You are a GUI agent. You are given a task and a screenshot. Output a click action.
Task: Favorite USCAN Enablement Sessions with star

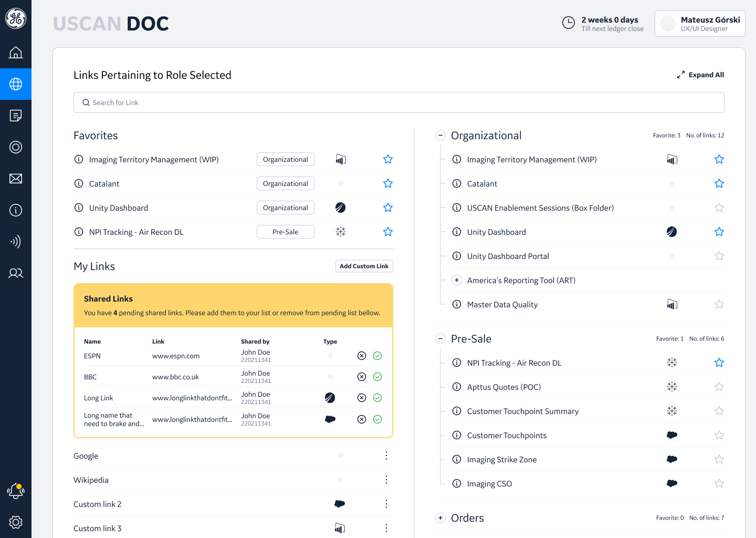pyautogui.click(x=719, y=208)
